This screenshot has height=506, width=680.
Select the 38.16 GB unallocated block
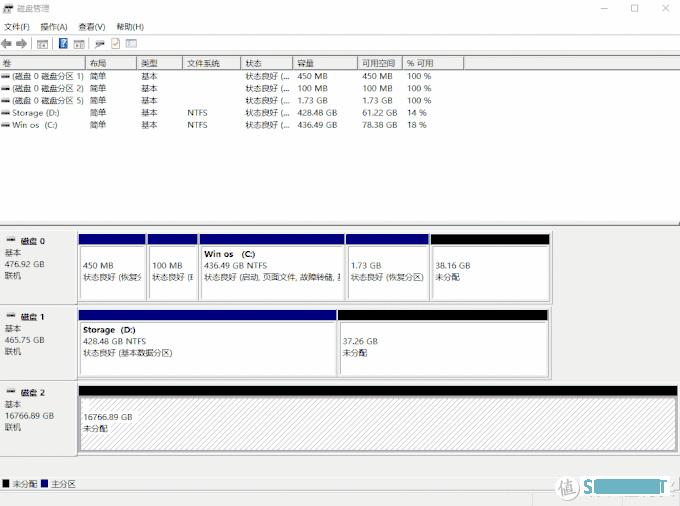[490, 267]
